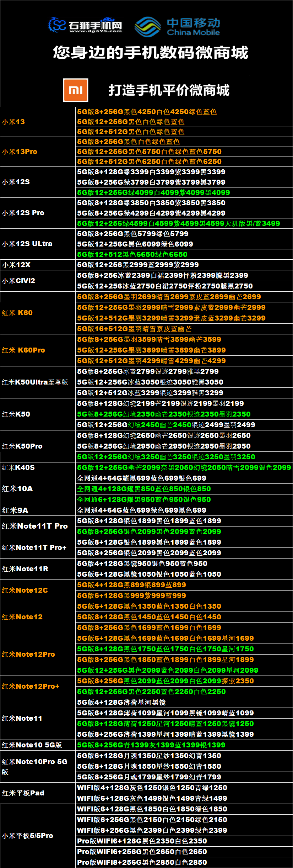Screen dimensions: 293x868
Task: Click the China Mobile logo
Action: click(178, 27)
